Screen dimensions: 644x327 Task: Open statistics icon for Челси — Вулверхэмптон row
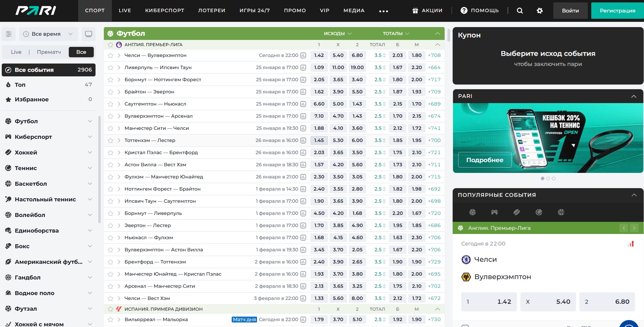303,56
